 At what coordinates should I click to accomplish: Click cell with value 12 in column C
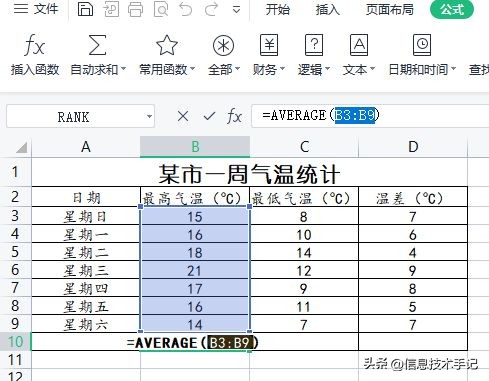click(x=304, y=270)
